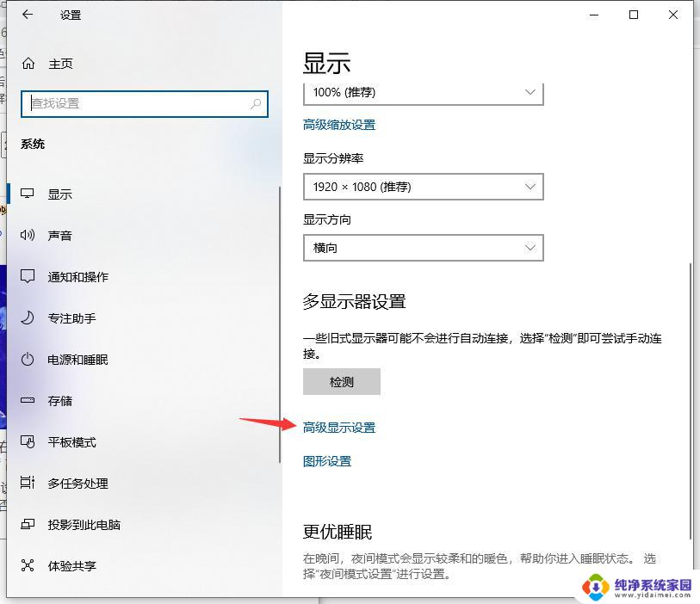Switch to 平板模式 settings
The height and width of the screenshot is (604, 700).
[x=72, y=442]
